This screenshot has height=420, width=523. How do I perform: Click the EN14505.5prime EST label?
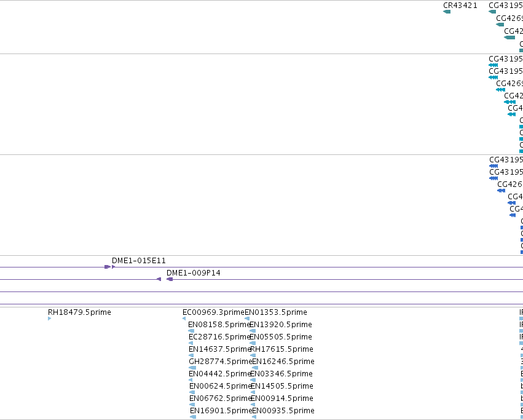click(282, 386)
